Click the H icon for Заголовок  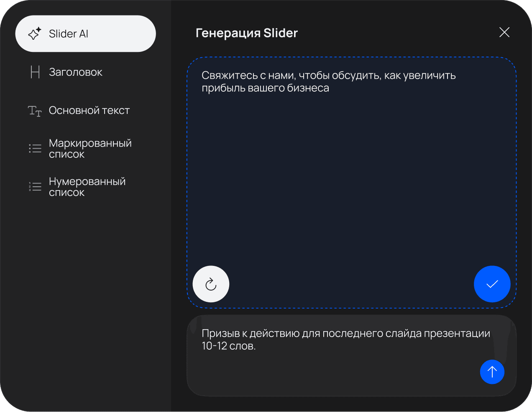pos(35,72)
